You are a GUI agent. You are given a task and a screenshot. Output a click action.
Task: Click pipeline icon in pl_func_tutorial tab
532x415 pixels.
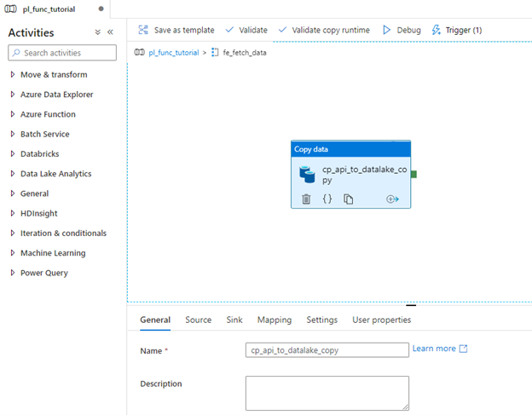tap(10, 9)
